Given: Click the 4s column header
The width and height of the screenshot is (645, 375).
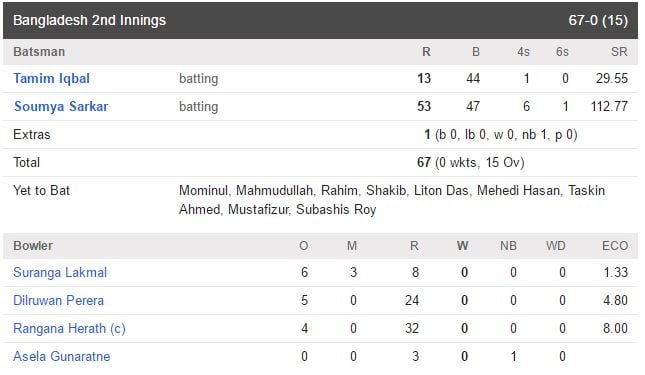Looking at the screenshot, I should pyautogui.click(x=523, y=52).
